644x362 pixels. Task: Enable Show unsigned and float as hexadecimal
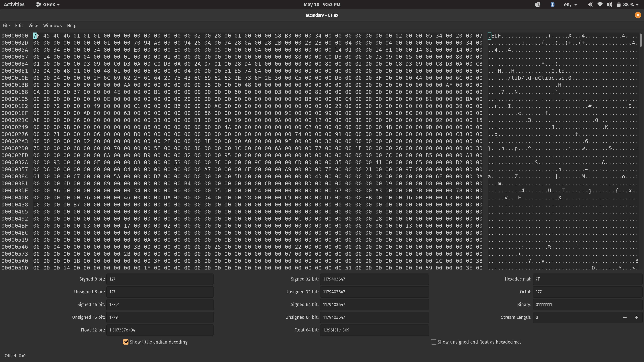[434, 342]
